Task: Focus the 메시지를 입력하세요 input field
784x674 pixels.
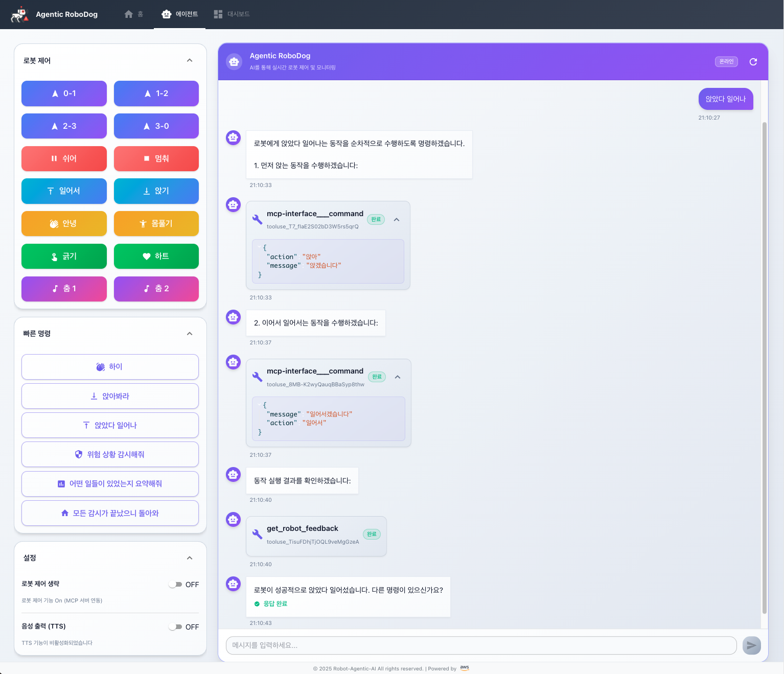Action: (481, 645)
